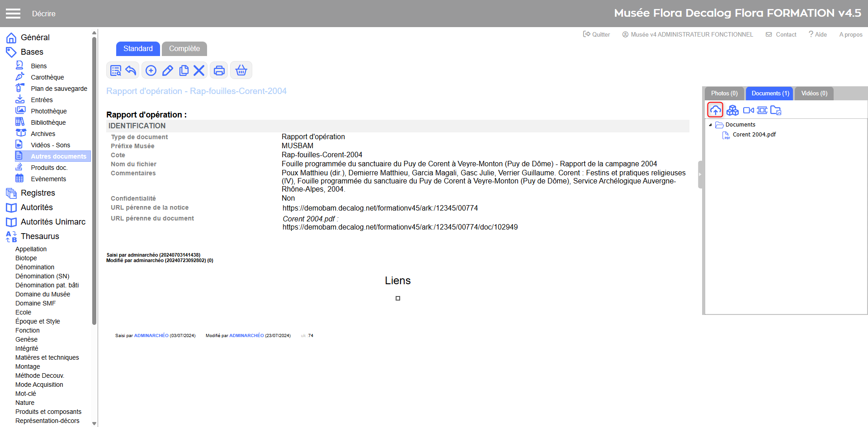The height and width of the screenshot is (427, 868).
Task: Open the Entrées database
Action: point(42,100)
